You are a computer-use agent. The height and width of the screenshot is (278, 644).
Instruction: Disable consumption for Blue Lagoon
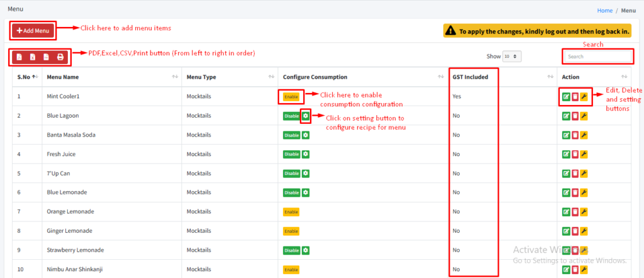pos(291,116)
